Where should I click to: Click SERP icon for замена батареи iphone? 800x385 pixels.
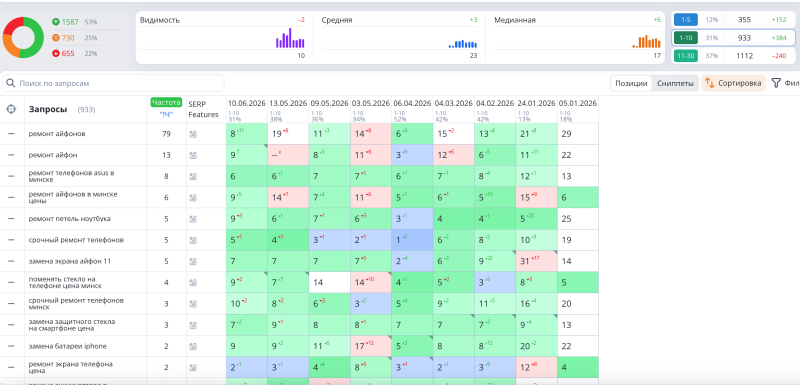[193, 346]
